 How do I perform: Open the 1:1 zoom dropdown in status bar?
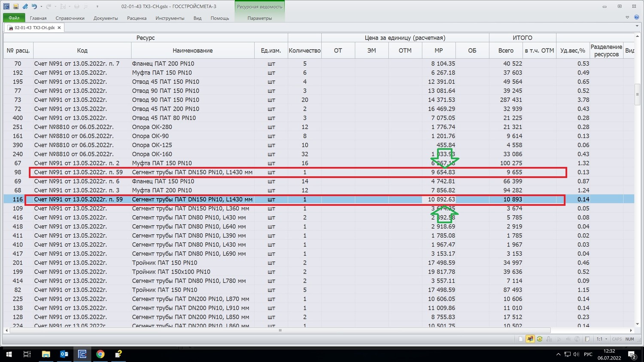tap(602, 339)
